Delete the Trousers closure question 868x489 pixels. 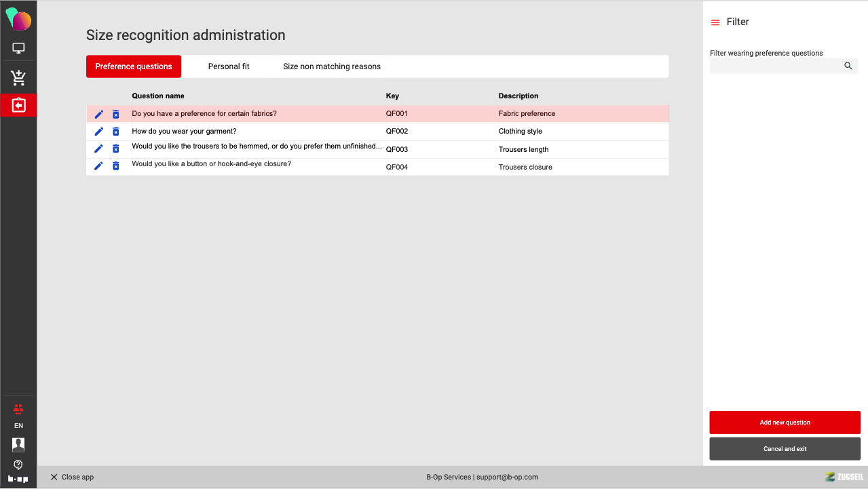[116, 166]
